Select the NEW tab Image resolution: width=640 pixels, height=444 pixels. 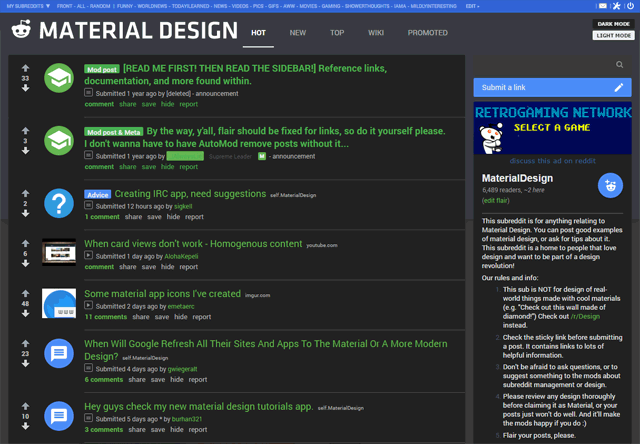coord(298,33)
